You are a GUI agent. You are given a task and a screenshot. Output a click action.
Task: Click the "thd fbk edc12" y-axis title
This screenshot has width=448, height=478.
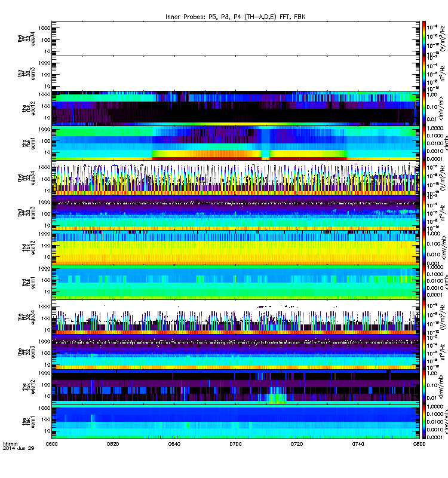pyautogui.click(x=29, y=247)
